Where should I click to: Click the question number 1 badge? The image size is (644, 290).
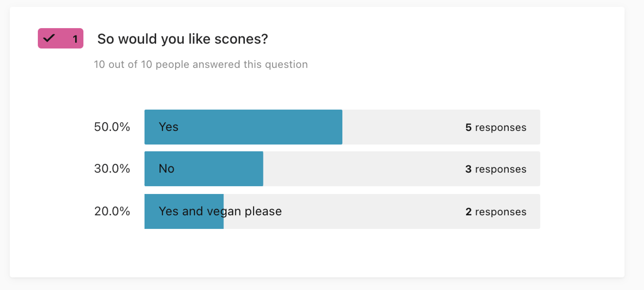[x=61, y=38]
